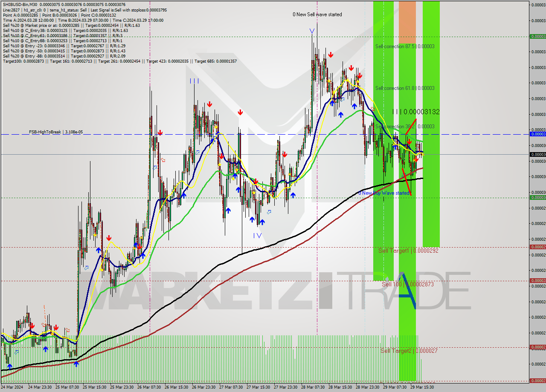Click the 'Sell correction 61.8' label
The width and height of the screenshot is (546, 392).
(x=405, y=88)
